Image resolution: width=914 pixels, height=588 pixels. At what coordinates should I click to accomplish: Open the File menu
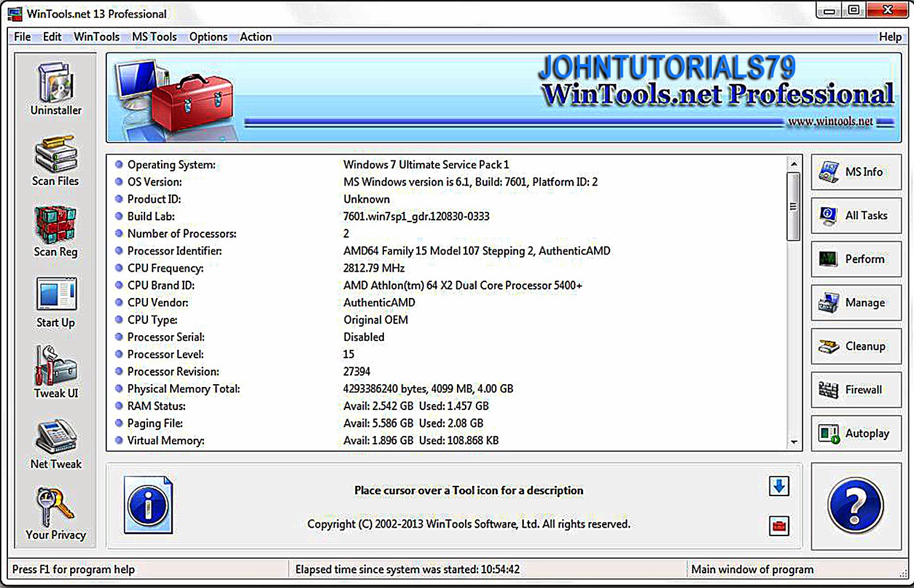pyautogui.click(x=23, y=37)
